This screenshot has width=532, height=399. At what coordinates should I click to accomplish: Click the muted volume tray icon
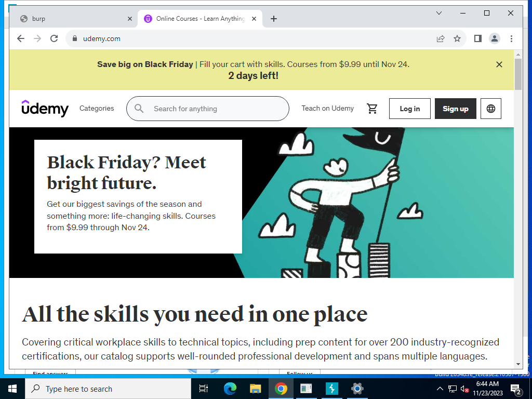click(x=465, y=389)
